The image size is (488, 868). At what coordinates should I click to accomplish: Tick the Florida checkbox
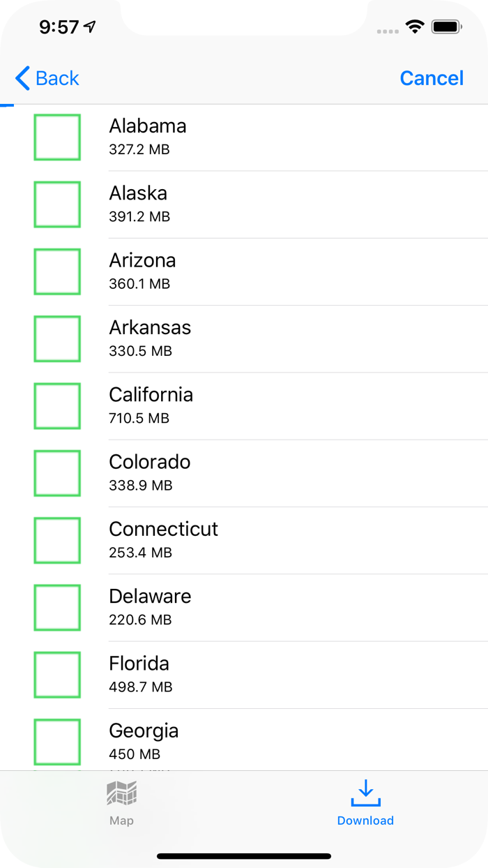[x=57, y=675]
